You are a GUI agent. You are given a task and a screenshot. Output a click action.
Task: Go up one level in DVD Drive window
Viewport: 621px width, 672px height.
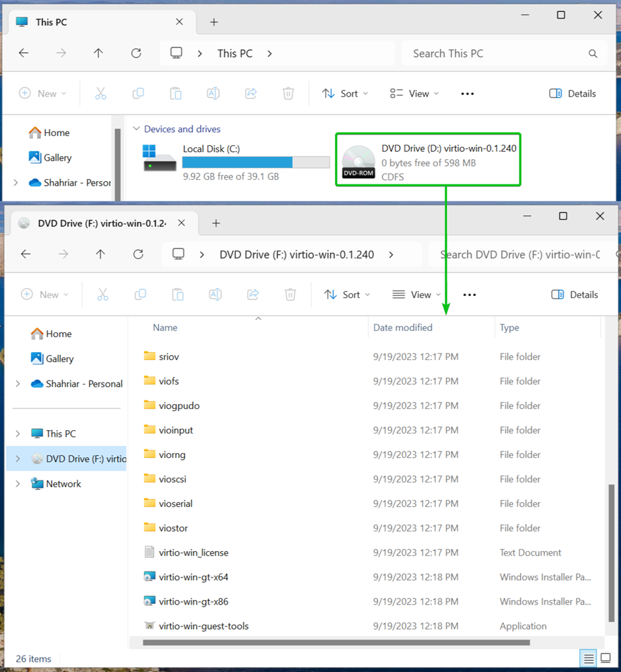[100, 254]
